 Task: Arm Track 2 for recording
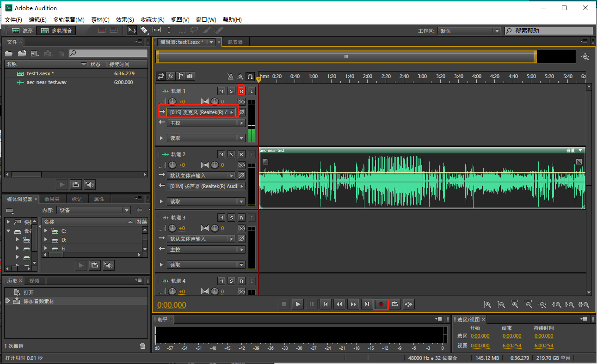coord(241,154)
